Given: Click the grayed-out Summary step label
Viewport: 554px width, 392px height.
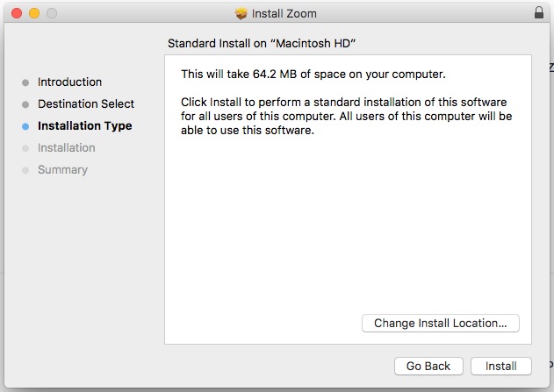Looking at the screenshot, I should pyautogui.click(x=62, y=170).
